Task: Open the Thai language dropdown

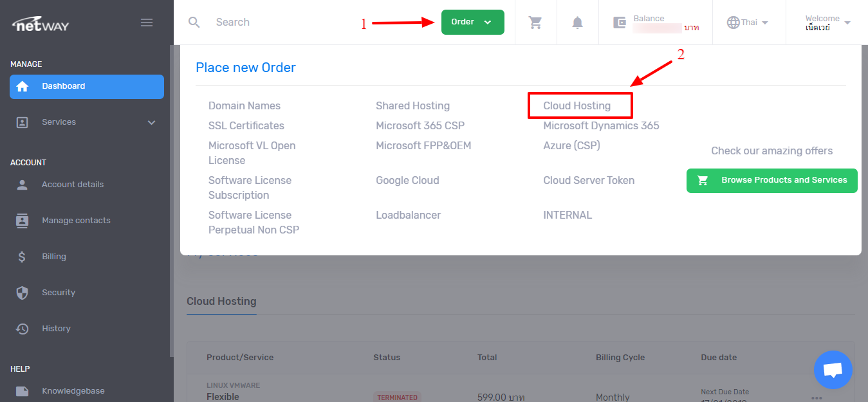Action: pyautogui.click(x=748, y=23)
